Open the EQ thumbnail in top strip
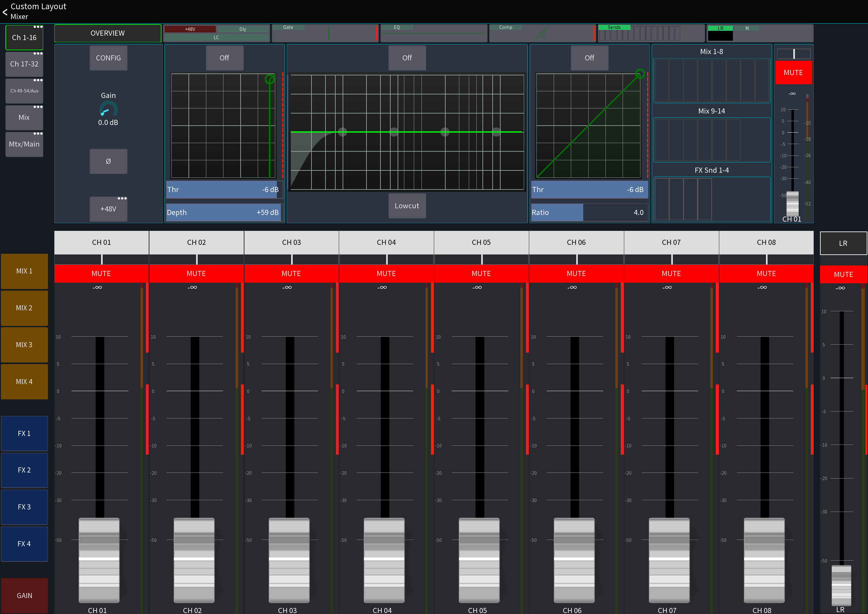 pyautogui.click(x=434, y=33)
